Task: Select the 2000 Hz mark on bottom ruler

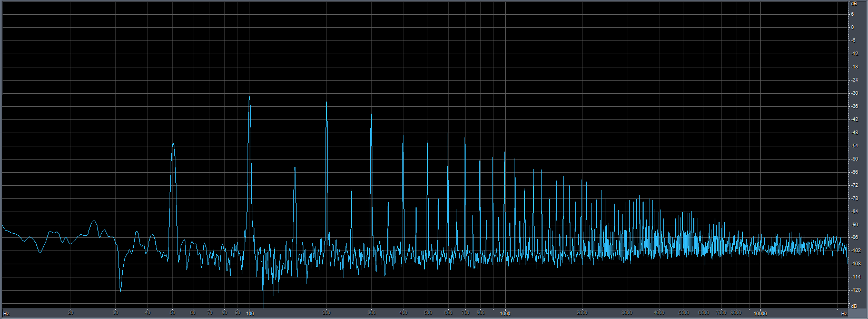Action: [582, 313]
